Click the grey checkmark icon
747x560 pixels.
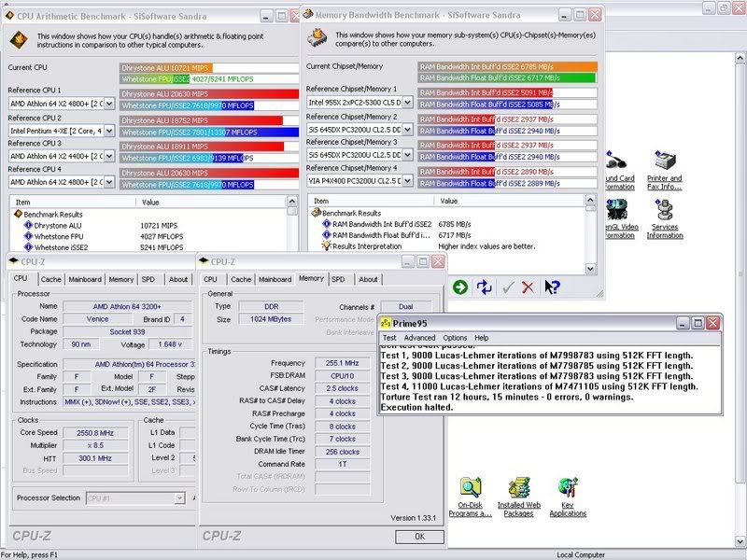pyautogui.click(x=508, y=287)
